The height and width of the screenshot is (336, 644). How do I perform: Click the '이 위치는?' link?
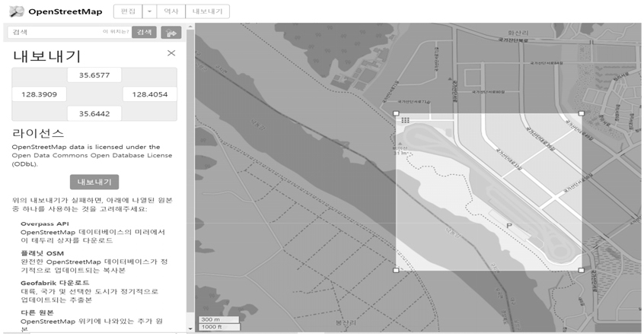pyautogui.click(x=116, y=32)
